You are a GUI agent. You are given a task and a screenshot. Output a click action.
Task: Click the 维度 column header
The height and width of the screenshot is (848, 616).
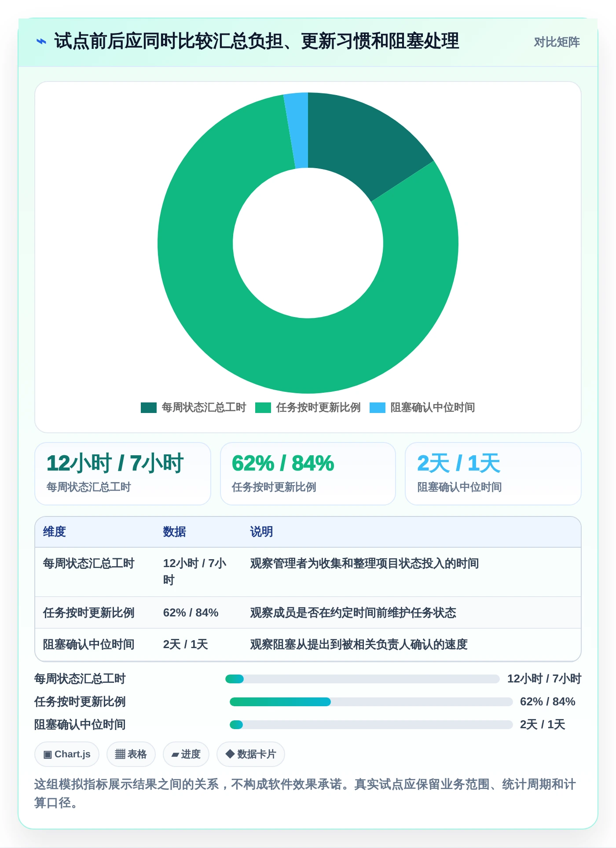tap(55, 532)
